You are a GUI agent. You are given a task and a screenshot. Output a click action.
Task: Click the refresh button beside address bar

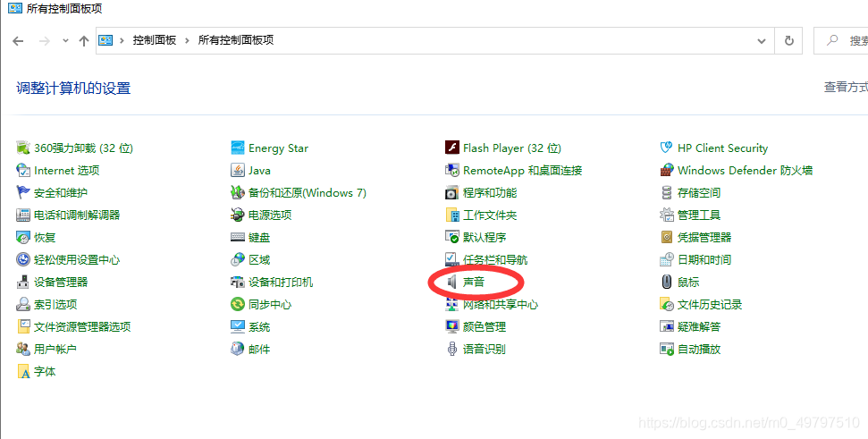pos(788,40)
